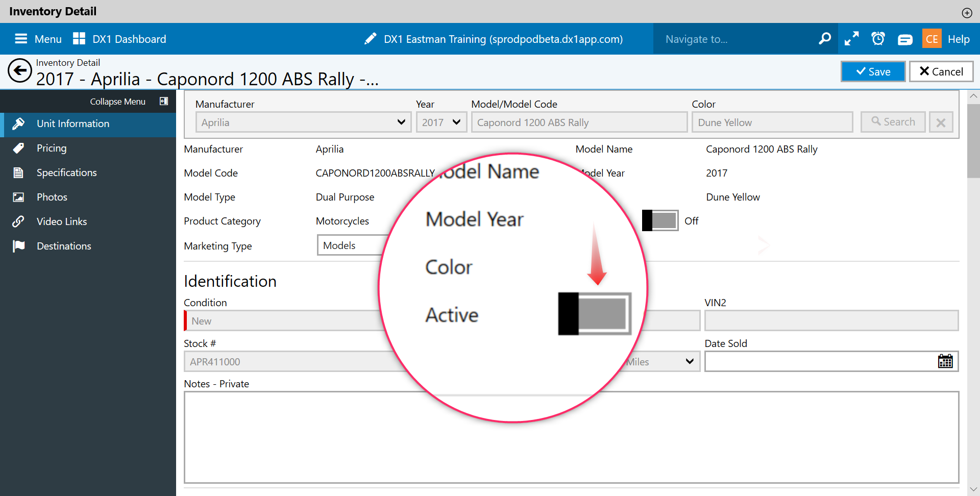Image resolution: width=980 pixels, height=496 pixels.
Task: Select Destinations in the side menu
Action: (x=88, y=246)
